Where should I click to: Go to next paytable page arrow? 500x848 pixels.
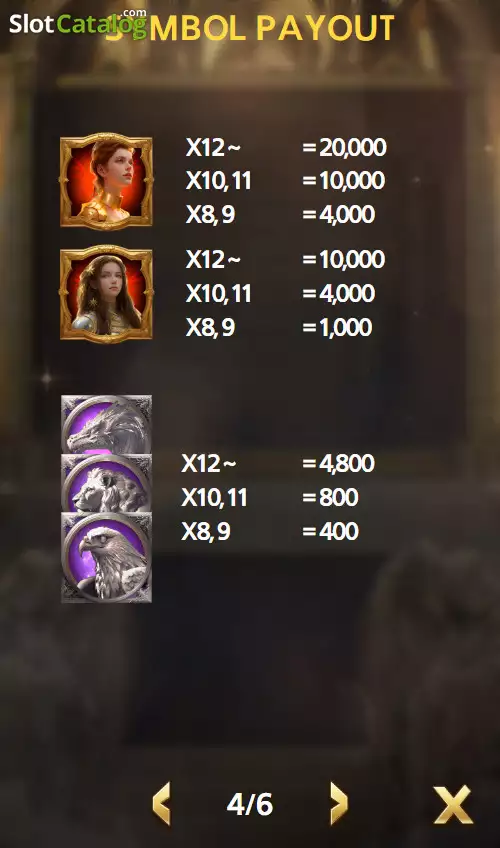(338, 804)
